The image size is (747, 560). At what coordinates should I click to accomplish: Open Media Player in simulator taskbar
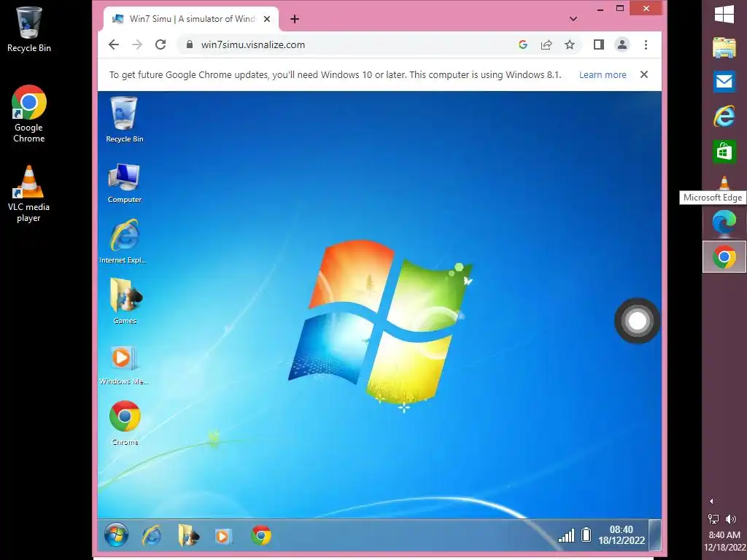223,536
